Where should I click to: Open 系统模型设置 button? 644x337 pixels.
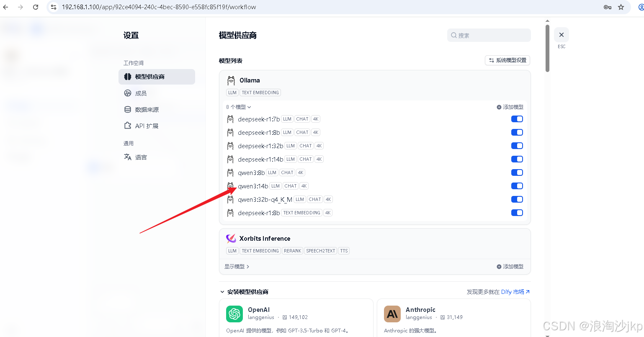point(507,60)
